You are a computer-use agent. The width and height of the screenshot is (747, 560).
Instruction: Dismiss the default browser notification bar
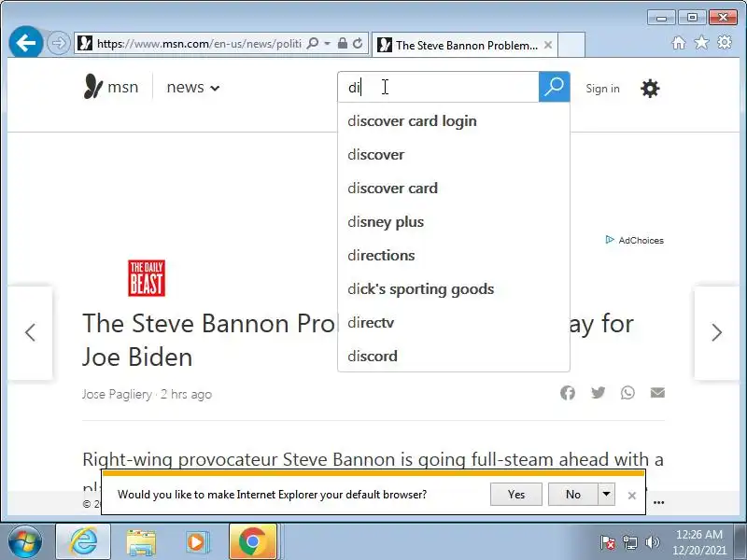coord(632,496)
